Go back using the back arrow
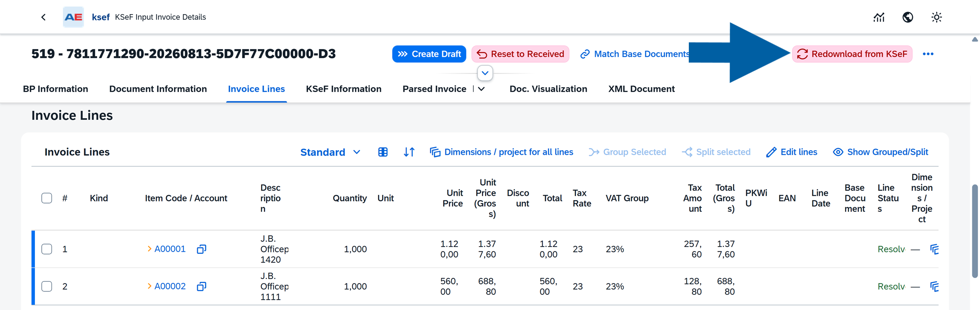Viewport: 980px width, 310px height. [43, 17]
